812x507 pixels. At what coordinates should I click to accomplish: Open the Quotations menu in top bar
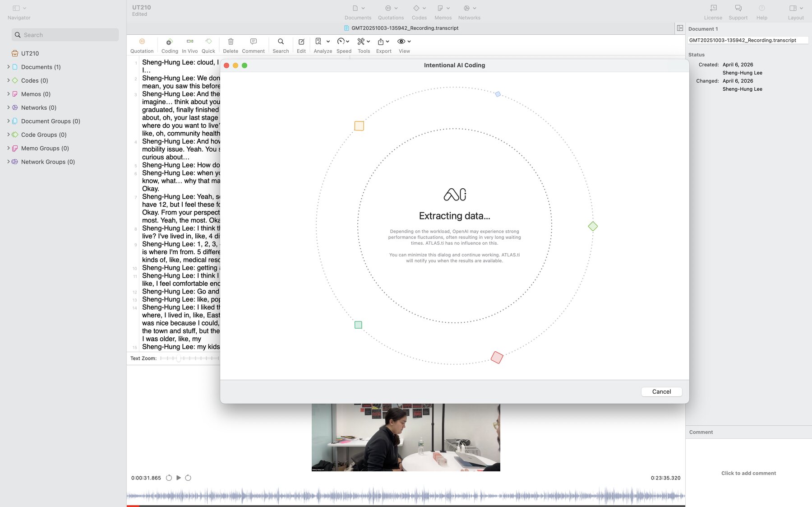click(x=391, y=8)
